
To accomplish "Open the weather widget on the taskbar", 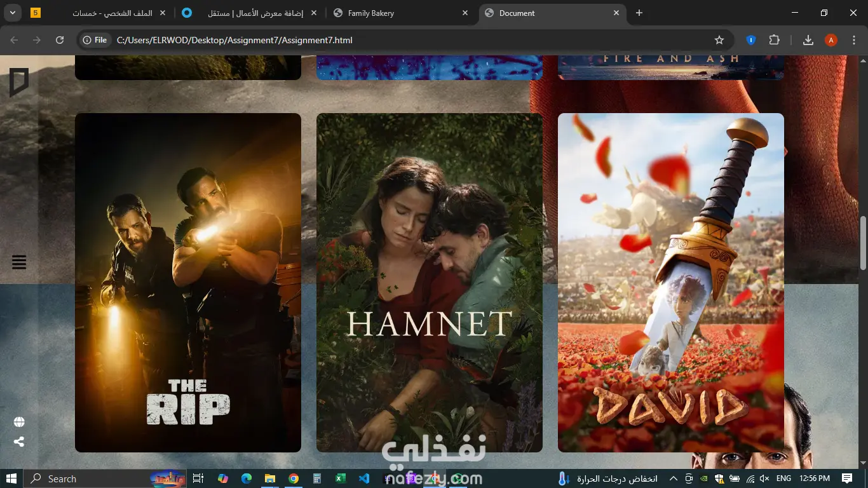I will [608, 478].
